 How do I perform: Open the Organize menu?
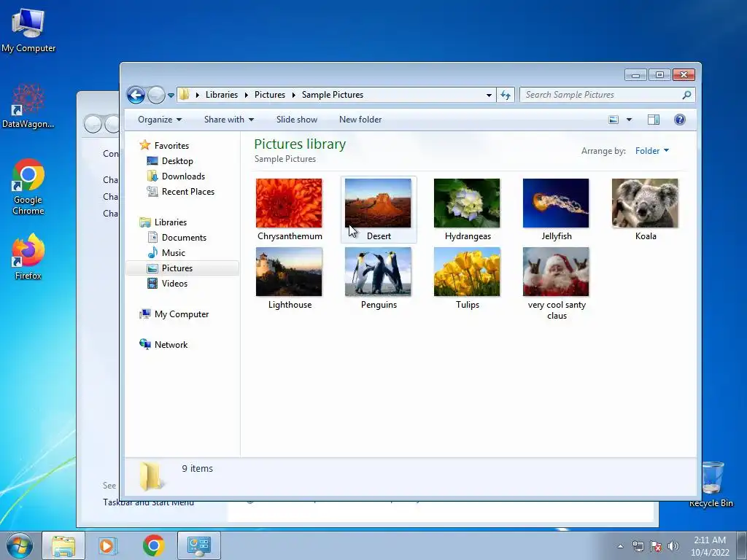pyautogui.click(x=160, y=120)
